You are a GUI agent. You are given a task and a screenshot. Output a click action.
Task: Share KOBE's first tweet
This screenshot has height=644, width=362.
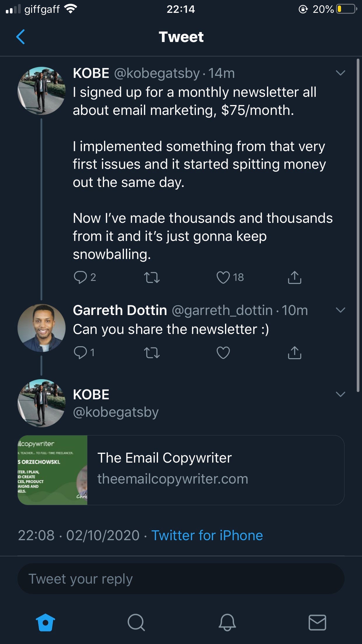pyautogui.click(x=294, y=277)
